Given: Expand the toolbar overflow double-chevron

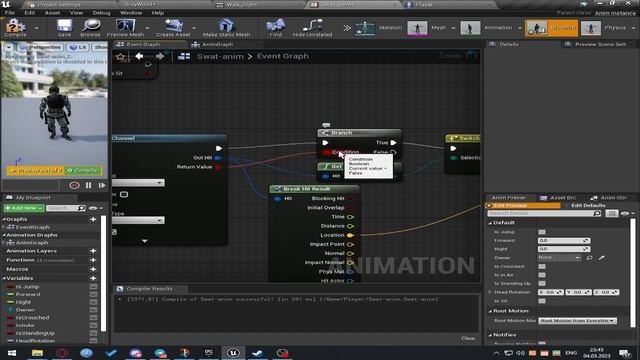Looking at the screenshot, I should coord(347,28).
